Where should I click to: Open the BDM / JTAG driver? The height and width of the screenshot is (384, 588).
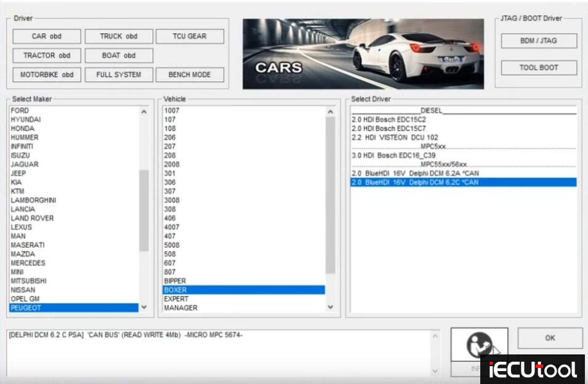coord(540,41)
